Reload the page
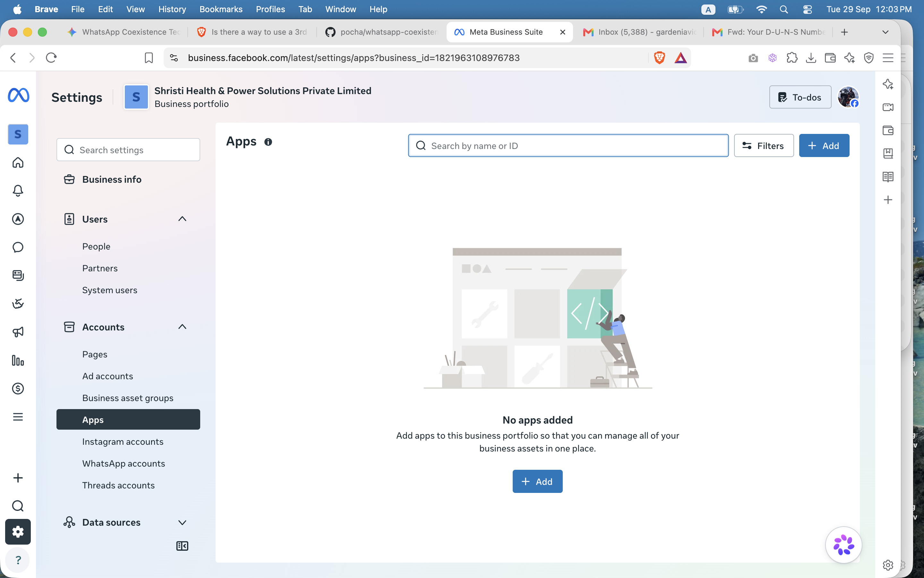924x578 pixels. pyautogui.click(x=51, y=58)
